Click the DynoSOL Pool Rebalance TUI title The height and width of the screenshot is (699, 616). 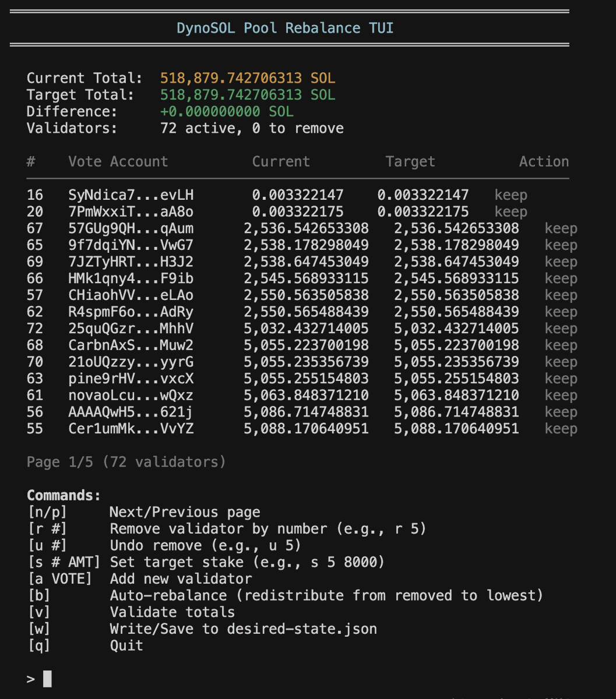(285, 28)
